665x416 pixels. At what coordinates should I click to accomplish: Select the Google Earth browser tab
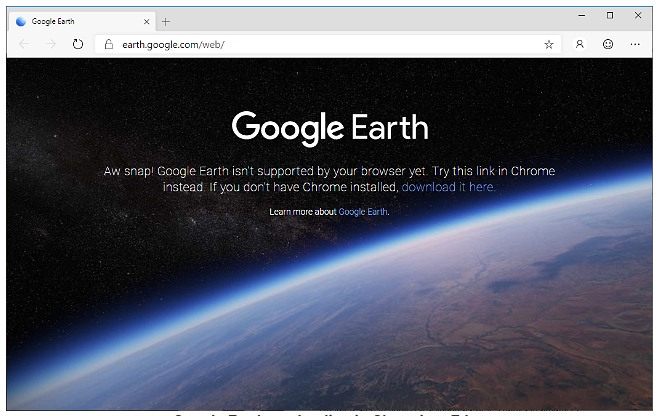pyautogui.click(x=81, y=22)
